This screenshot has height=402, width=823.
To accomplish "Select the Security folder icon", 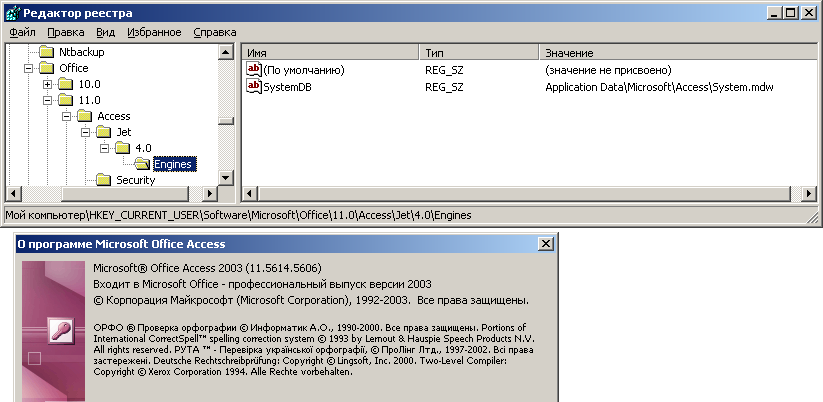I will pos(104,180).
